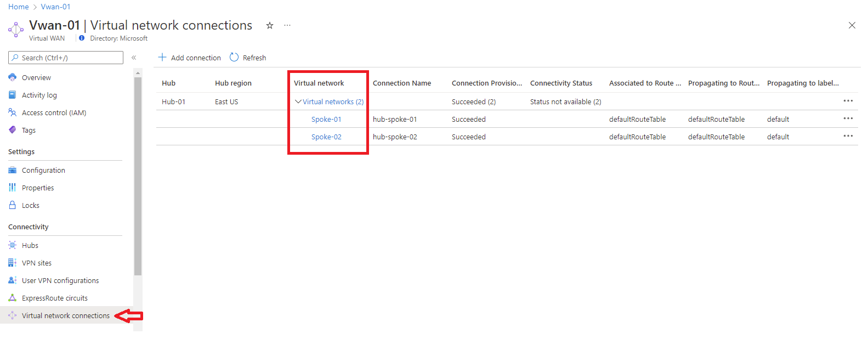Open ellipsis menu for hub-spoke-02 row

click(x=848, y=136)
